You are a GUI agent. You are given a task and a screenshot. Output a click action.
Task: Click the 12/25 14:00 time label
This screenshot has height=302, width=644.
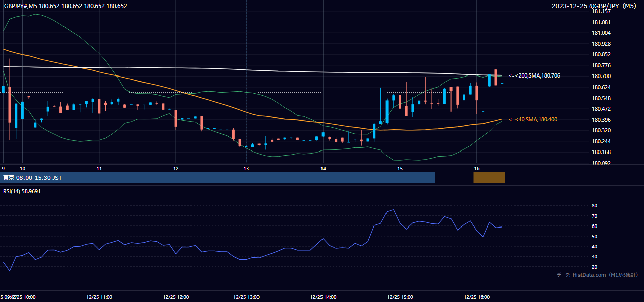point(323,297)
